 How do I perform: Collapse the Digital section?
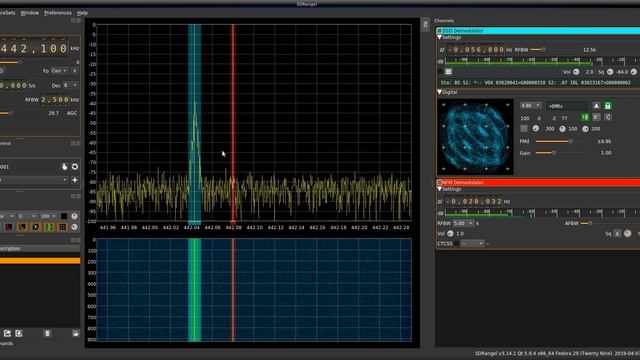click(440, 92)
